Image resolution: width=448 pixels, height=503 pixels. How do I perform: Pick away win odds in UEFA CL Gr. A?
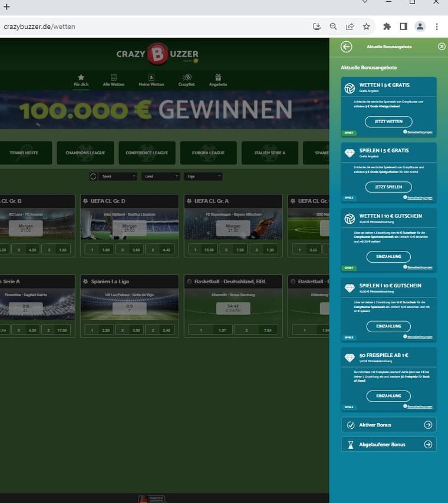click(x=263, y=250)
